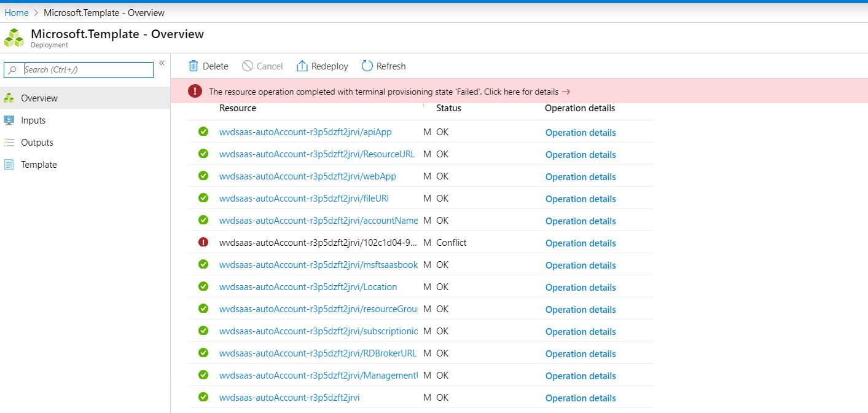Click the disabled Cancel icon
Screen dimensions: 868x413
click(246, 66)
